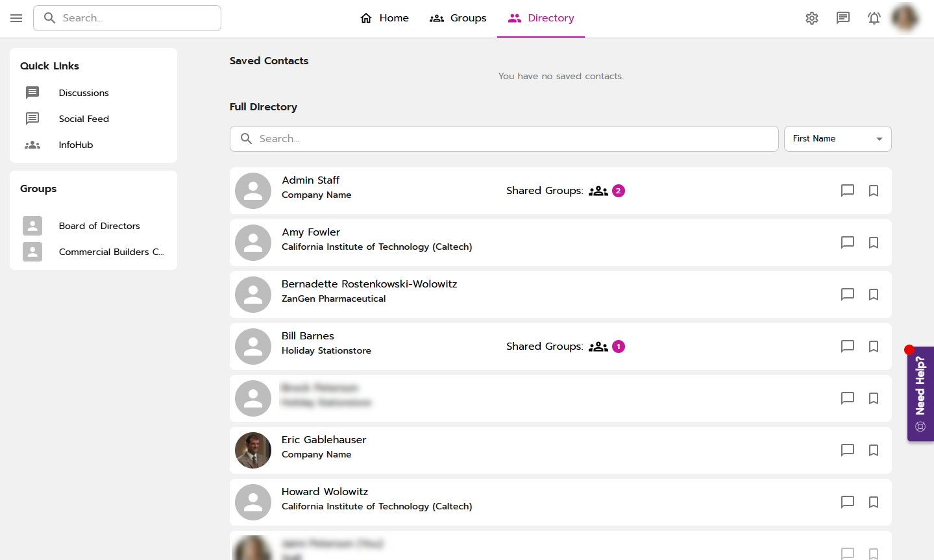
Task: Open the user profile avatar menu
Action: [x=905, y=18]
